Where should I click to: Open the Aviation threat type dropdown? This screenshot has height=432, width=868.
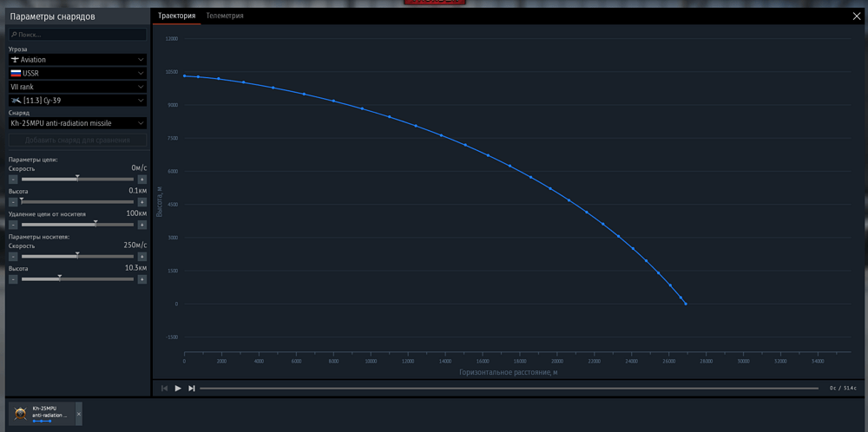tap(77, 60)
